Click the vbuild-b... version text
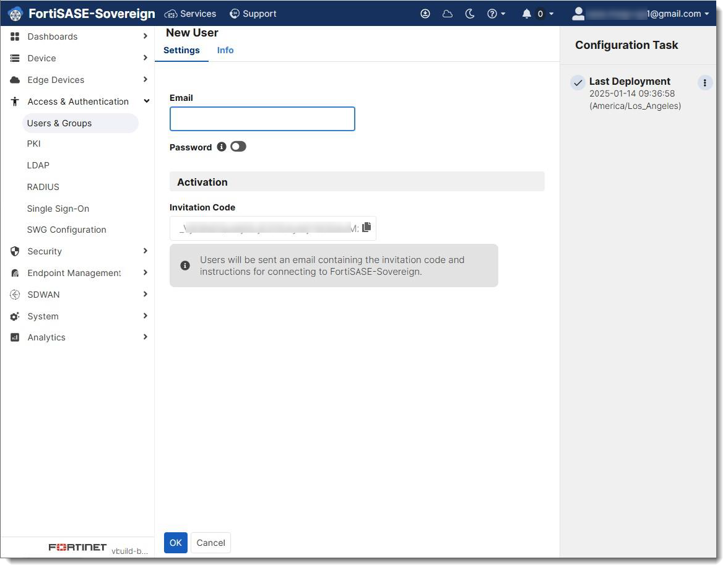 tap(129, 552)
